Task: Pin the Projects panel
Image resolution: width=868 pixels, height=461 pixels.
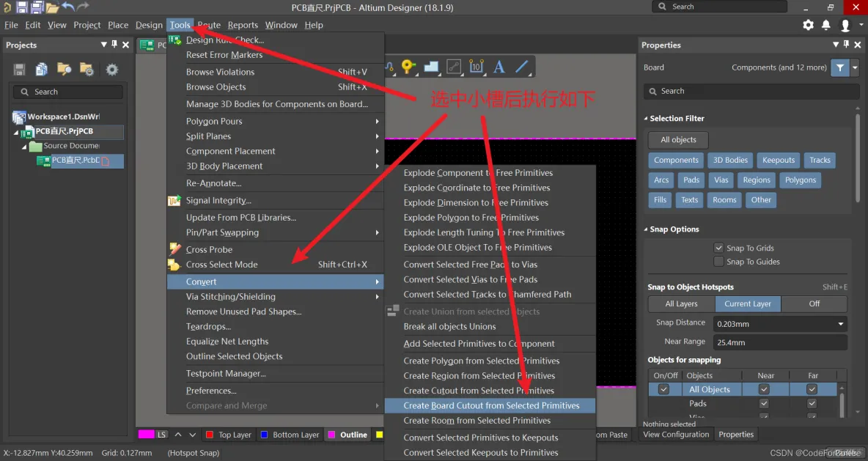Action: point(114,44)
